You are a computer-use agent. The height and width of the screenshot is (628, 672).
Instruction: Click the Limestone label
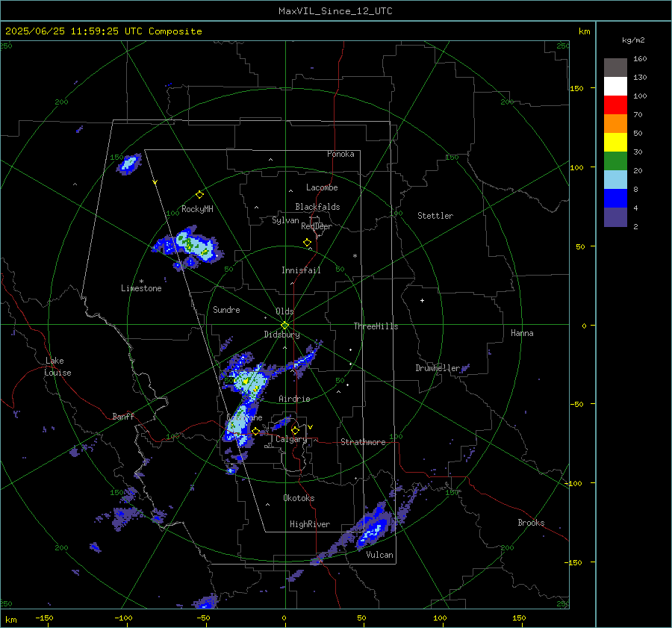point(141,288)
